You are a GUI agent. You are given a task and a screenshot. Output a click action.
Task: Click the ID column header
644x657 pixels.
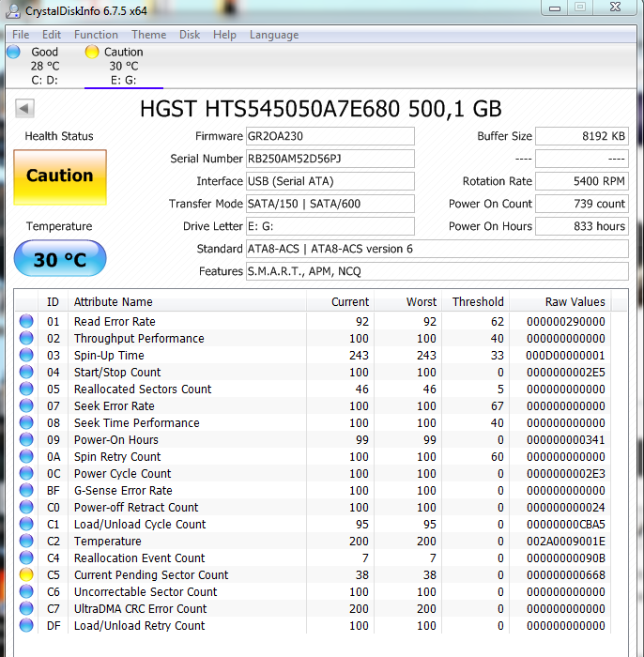(53, 301)
